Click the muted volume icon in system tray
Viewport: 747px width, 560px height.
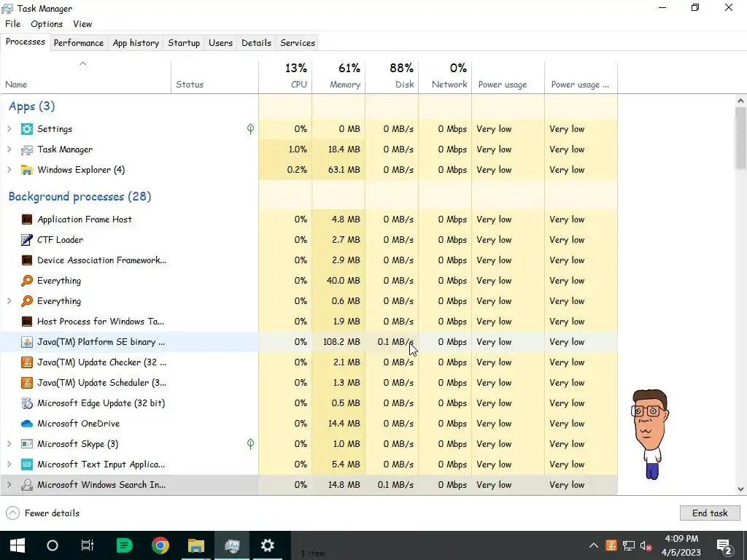(646, 545)
